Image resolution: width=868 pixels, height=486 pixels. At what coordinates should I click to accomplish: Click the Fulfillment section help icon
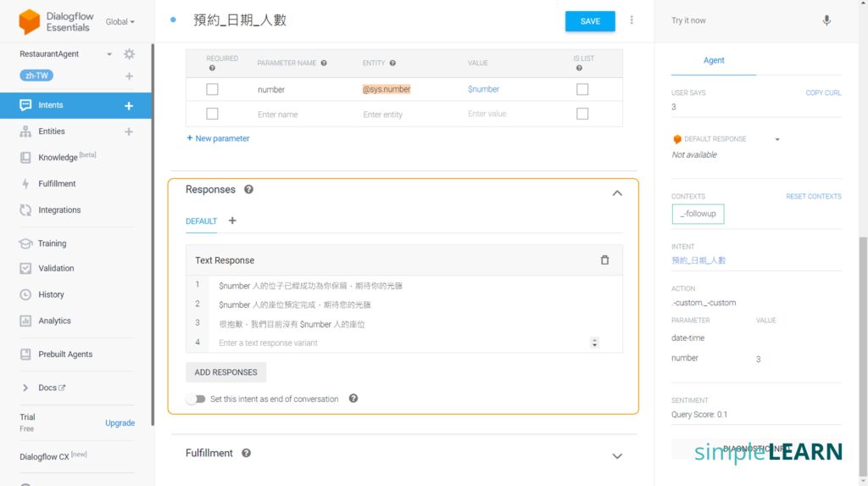pyautogui.click(x=246, y=454)
